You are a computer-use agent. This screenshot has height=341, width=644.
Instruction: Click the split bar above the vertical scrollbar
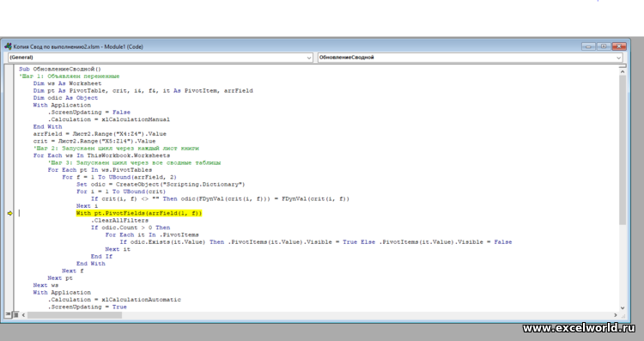tap(623, 66)
